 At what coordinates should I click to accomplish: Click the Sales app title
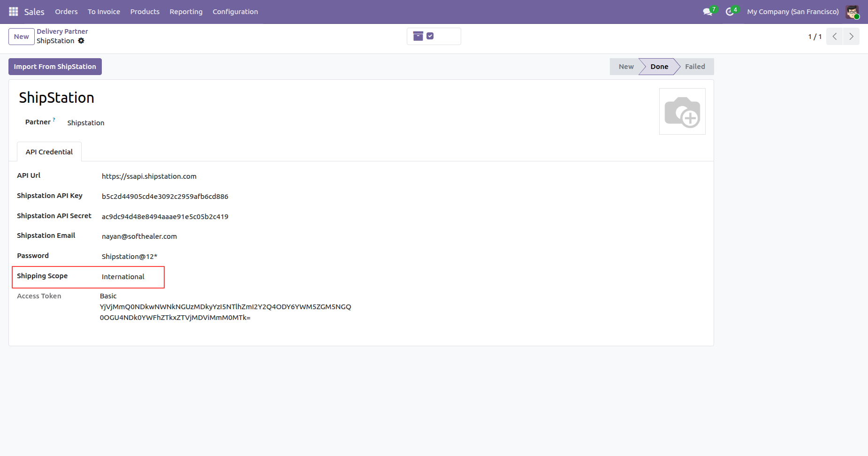point(34,12)
